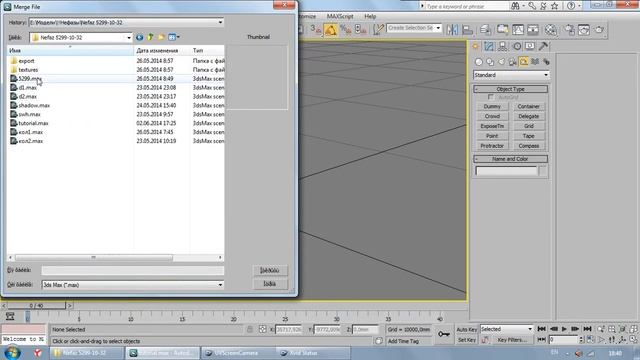The image size is (640, 360).
Task: Sort files by the type column header
Action: pyautogui.click(x=207, y=50)
